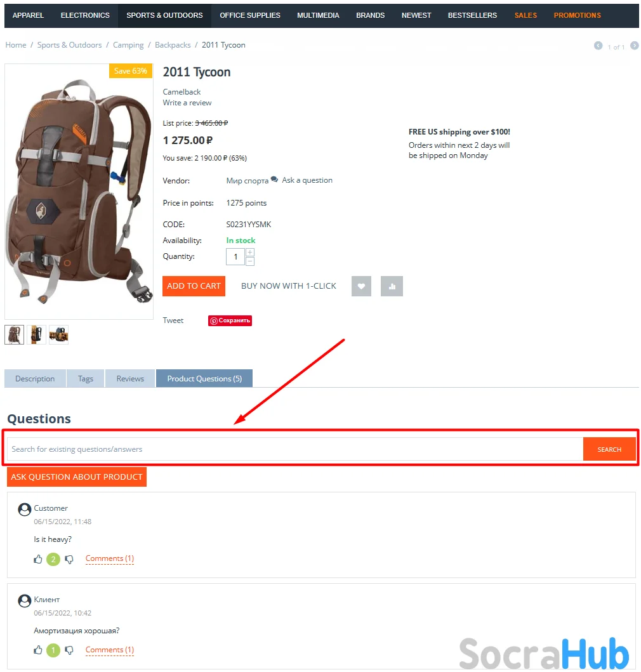The height and width of the screenshot is (672, 641).
Task: Click the Pinterest Сохранить button
Action: pyautogui.click(x=230, y=320)
